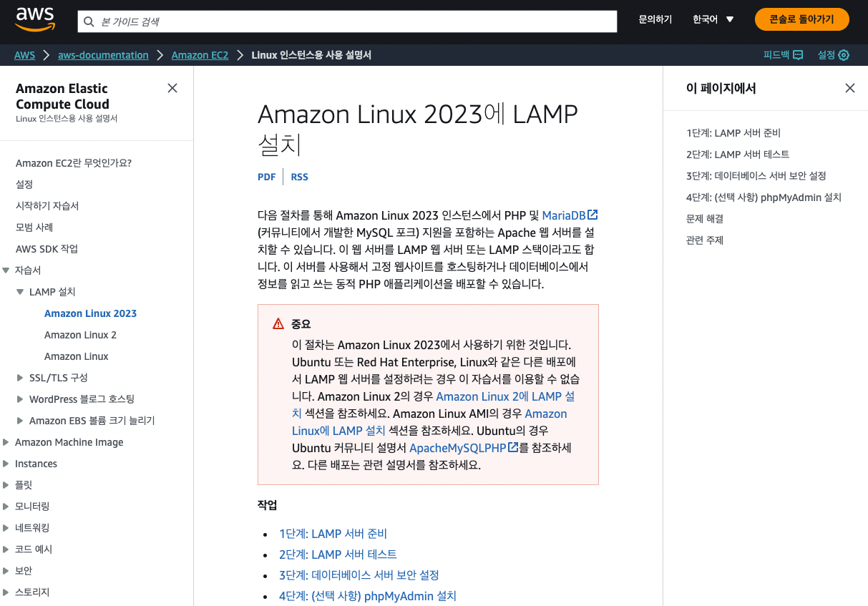Close the left navigation panel
Screen dimensions: 868x606
click(172, 88)
